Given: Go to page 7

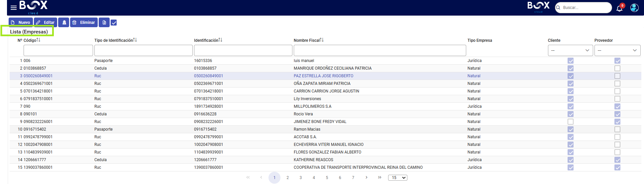Looking at the screenshot, I should pyautogui.click(x=353, y=178).
